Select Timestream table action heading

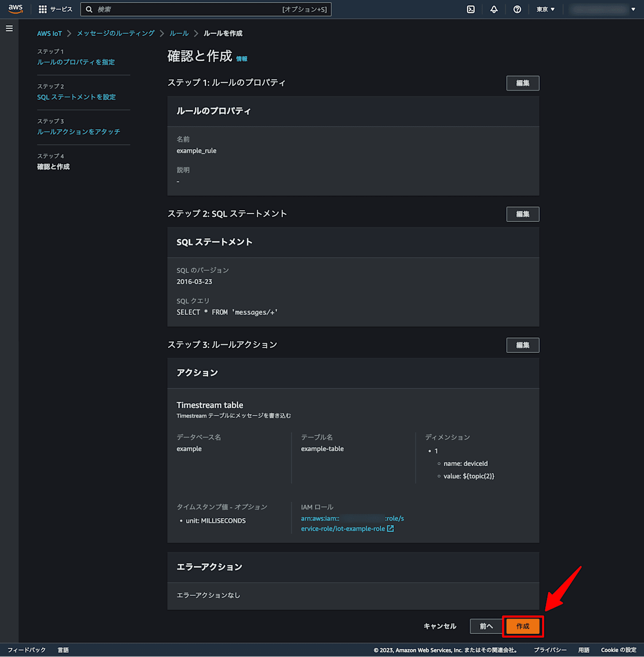coord(210,405)
